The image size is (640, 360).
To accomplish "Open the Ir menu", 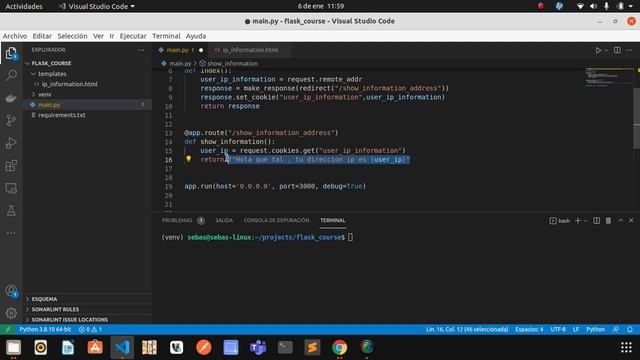I will pyautogui.click(x=112, y=36).
